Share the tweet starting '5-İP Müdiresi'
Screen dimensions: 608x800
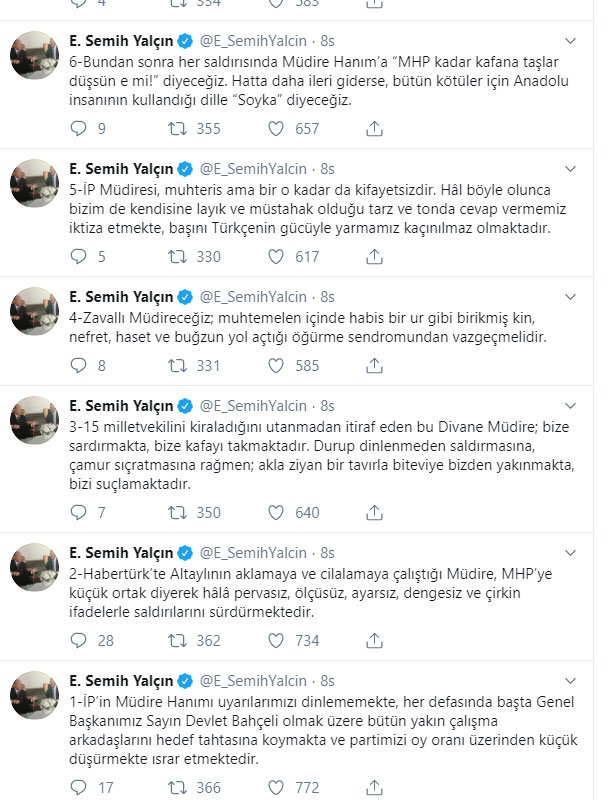(x=375, y=257)
